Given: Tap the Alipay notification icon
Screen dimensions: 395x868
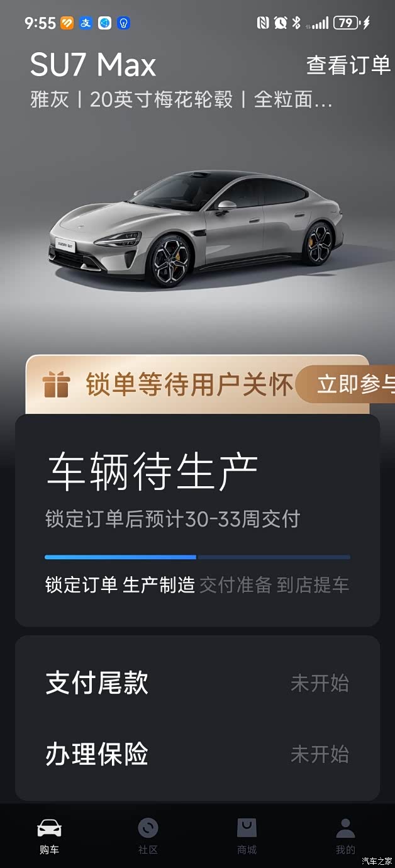Looking at the screenshot, I should 86,23.
